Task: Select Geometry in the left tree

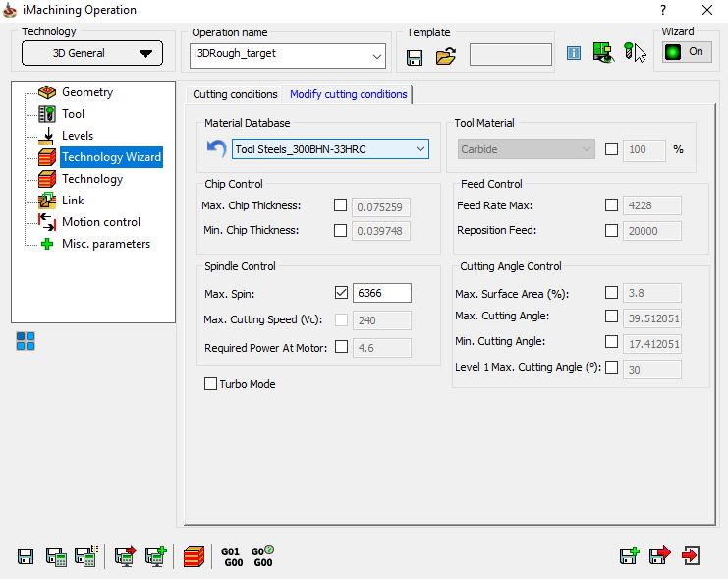Action: [86, 92]
